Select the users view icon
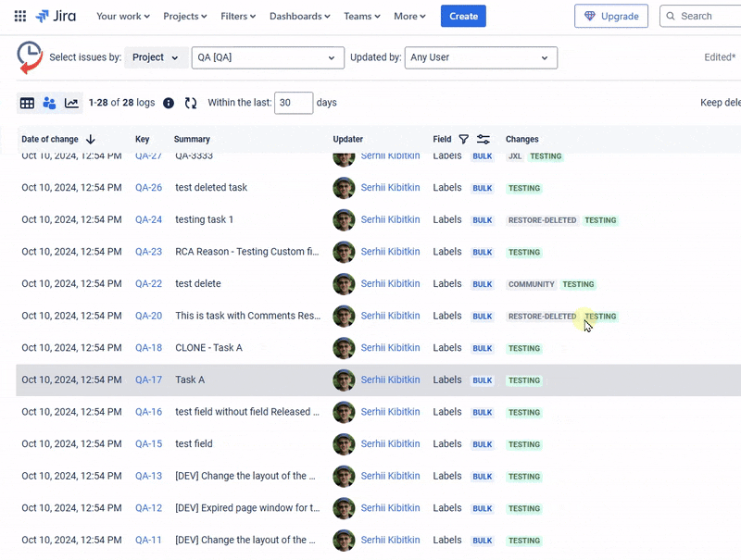The height and width of the screenshot is (560, 741). pos(49,103)
